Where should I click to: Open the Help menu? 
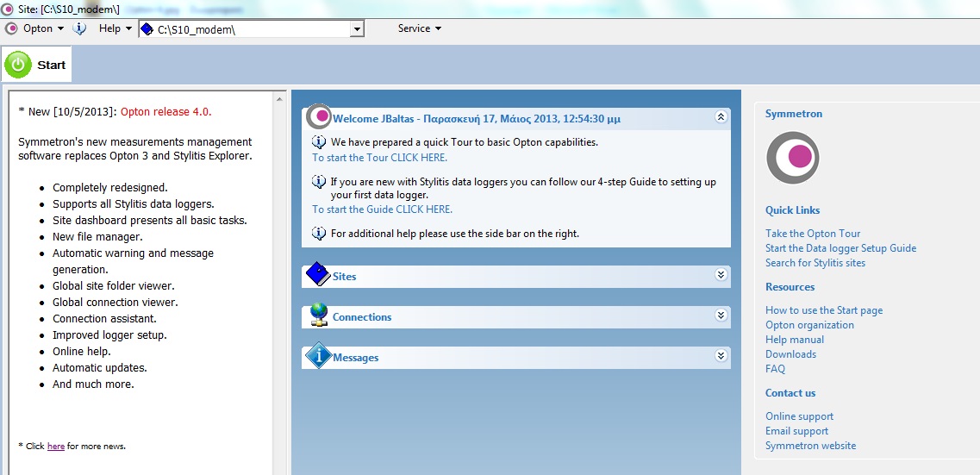115,28
